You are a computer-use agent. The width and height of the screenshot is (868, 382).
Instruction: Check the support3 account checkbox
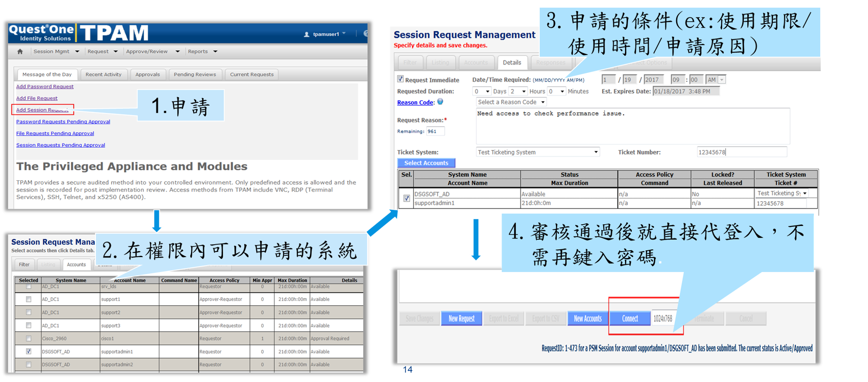pyautogui.click(x=29, y=325)
